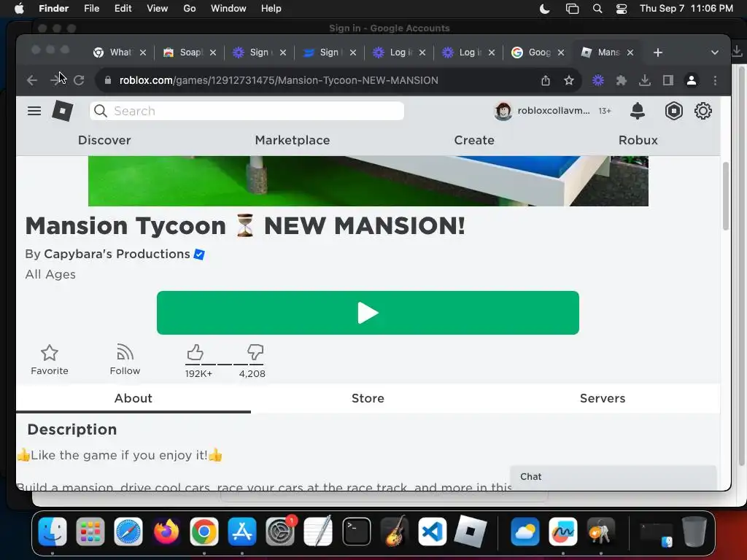Toggle Focus moon icon in menu bar
The height and width of the screenshot is (560, 747).
coord(544,9)
